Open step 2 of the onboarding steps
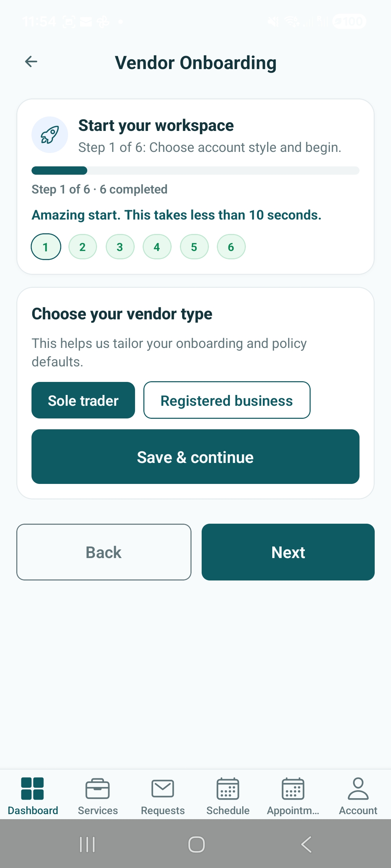The height and width of the screenshot is (868, 391). (x=83, y=246)
